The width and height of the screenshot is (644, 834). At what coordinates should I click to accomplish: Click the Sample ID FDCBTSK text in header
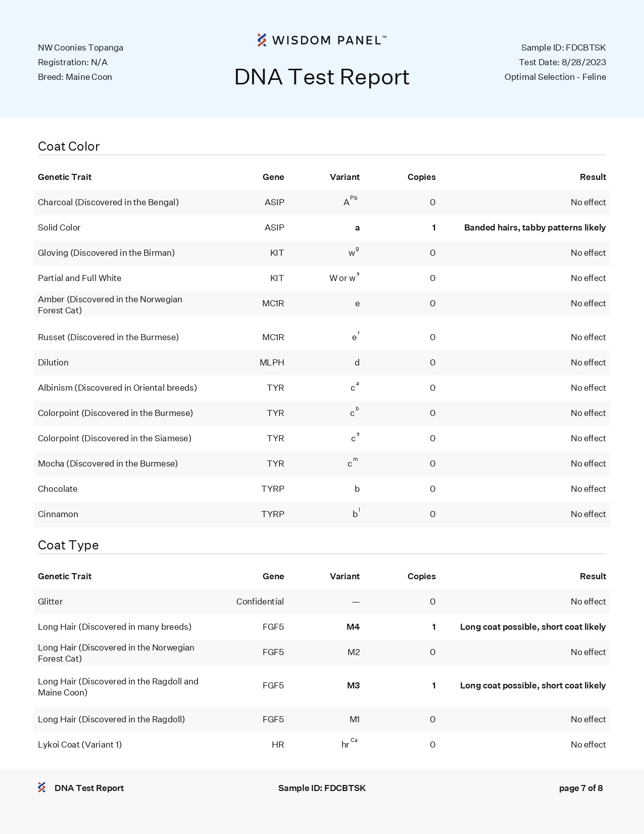tap(563, 48)
